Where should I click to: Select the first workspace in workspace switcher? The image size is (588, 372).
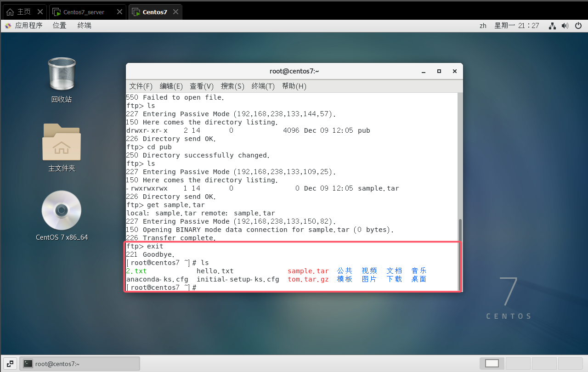(492, 363)
